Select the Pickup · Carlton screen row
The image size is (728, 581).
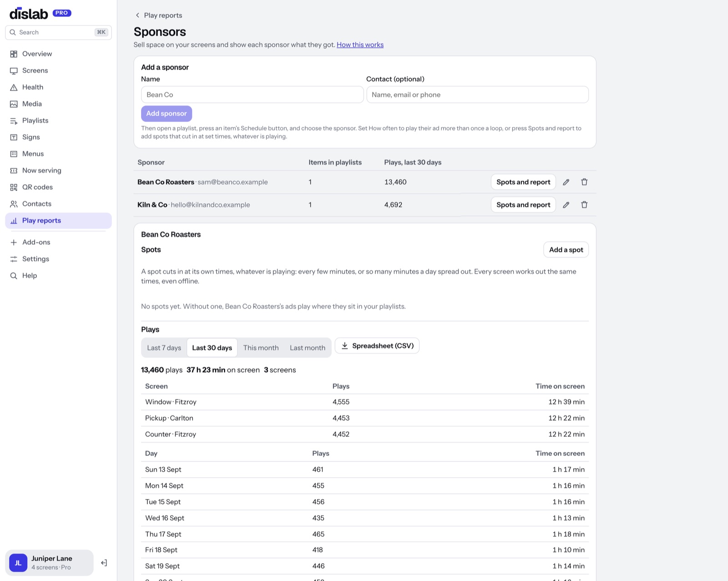pyautogui.click(x=365, y=418)
